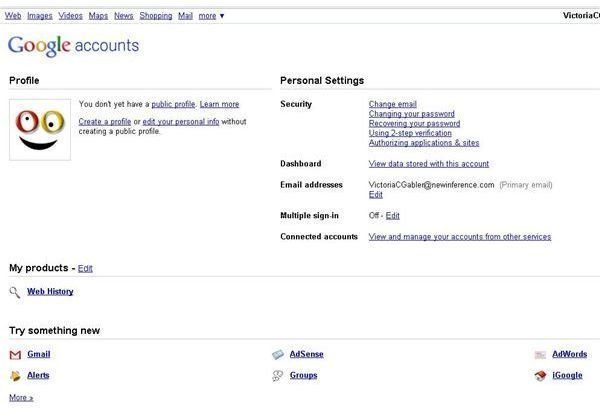This screenshot has height=418, width=600.
Task: Click the More » link
Action: point(21,397)
